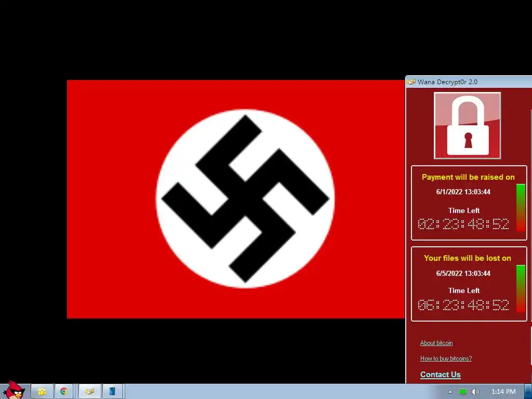Select the handshake Wana Decrypt0r taskbar icon
The image size is (532, 399).
tap(89, 392)
